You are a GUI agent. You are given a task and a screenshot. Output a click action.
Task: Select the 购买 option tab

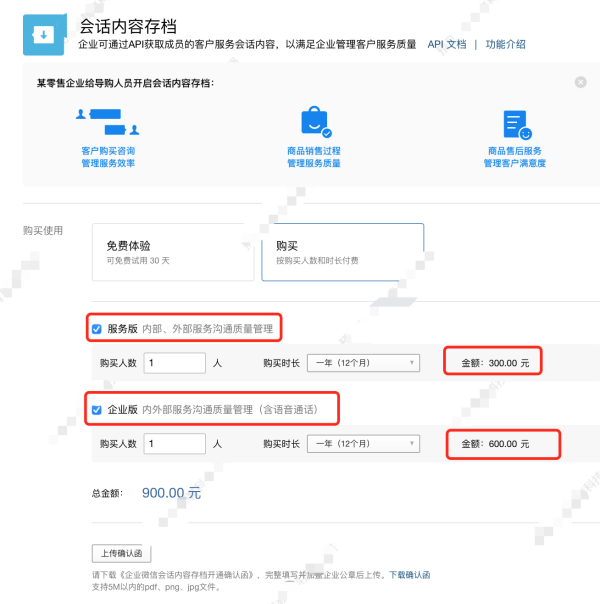coord(342,252)
